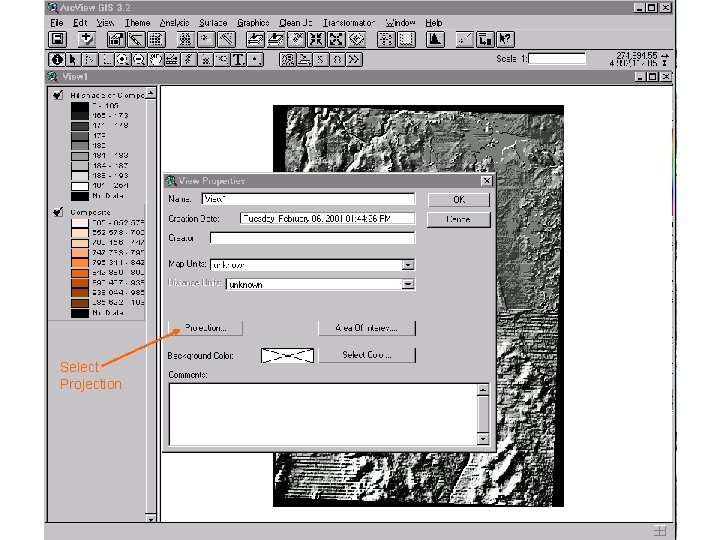
Task: Click the Area Of Interest... button
Action: (366, 328)
